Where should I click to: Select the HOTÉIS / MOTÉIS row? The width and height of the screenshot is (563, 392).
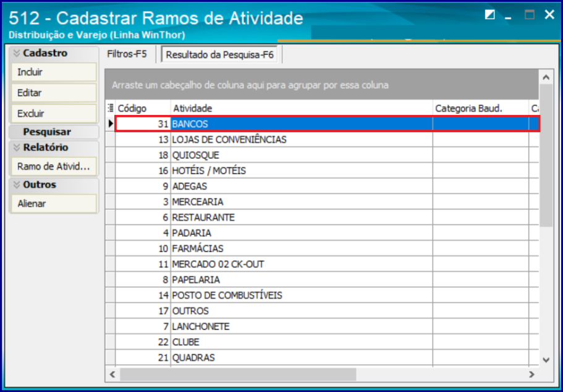327,171
